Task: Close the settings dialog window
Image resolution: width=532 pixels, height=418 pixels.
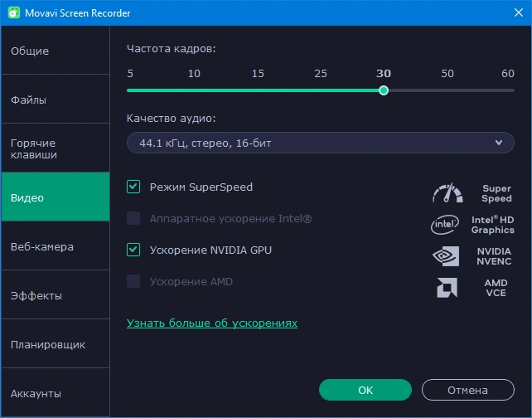Action: [519, 12]
